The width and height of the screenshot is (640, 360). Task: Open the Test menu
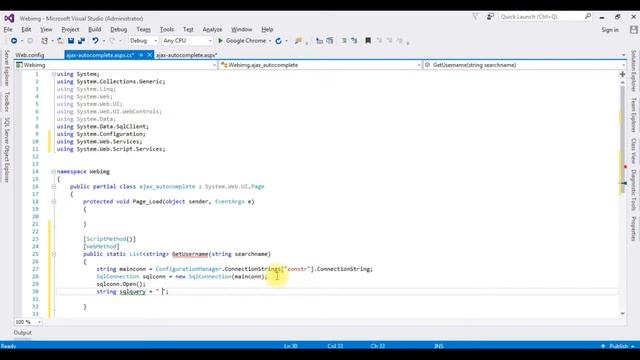click(x=188, y=29)
